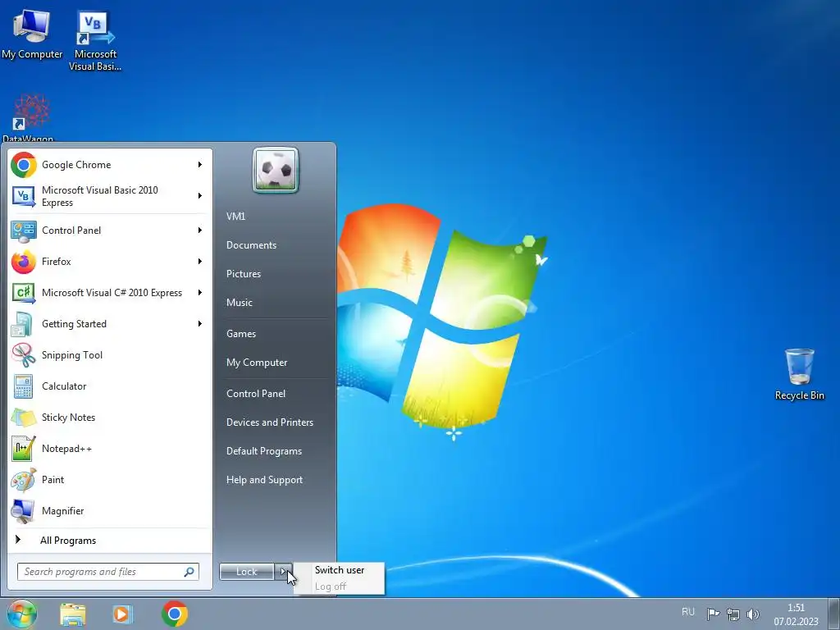Choose Switch user from the power menu
The image size is (840, 630).
click(x=340, y=570)
